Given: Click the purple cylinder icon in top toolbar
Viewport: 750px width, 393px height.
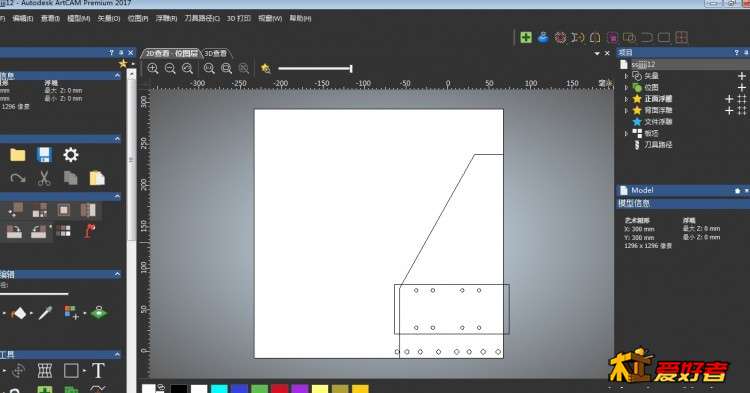Looking at the screenshot, I should tap(612, 37).
